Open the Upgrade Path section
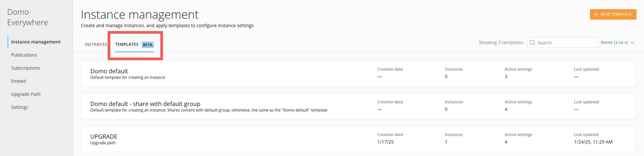644x156 pixels. point(26,94)
